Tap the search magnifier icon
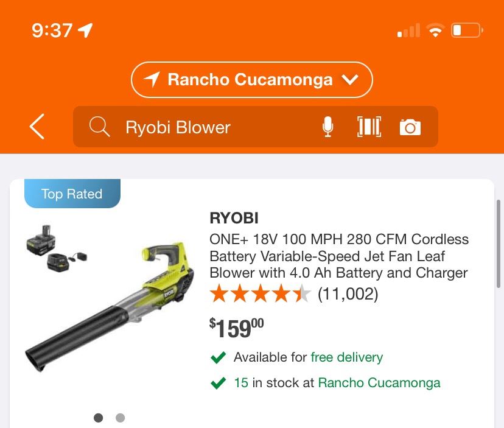Image resolution: width=504 pixels, height=428 pixels. tap(99, 127)
